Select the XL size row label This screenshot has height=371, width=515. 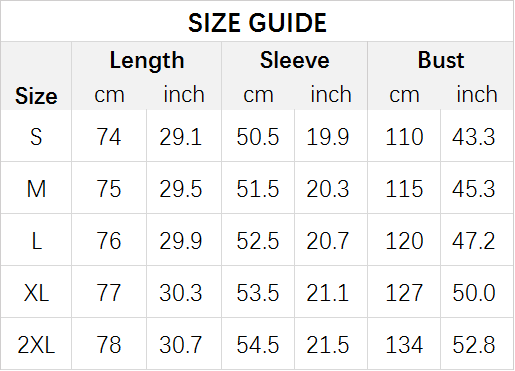(36, 293)
